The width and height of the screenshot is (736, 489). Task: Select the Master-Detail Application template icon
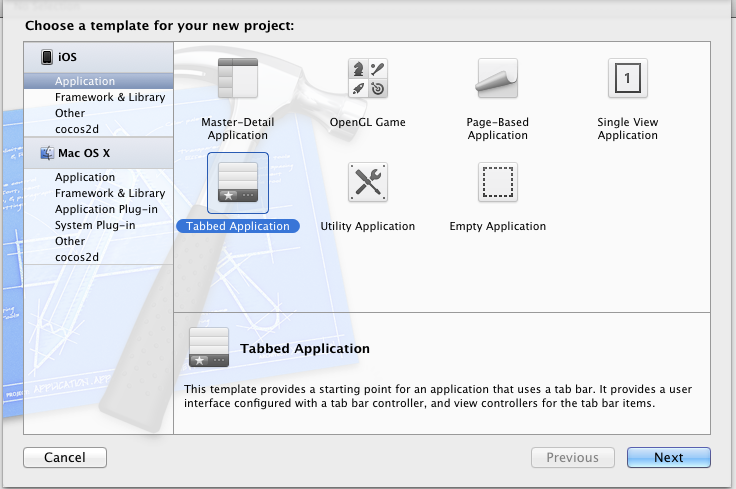tap(238, 78)
